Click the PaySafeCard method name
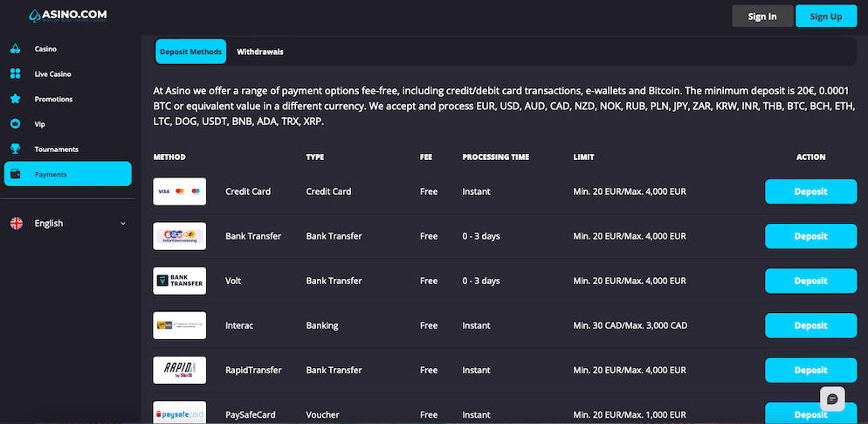Image resolution: width=868 pixels, height=424 pixels. pos(251,414)
